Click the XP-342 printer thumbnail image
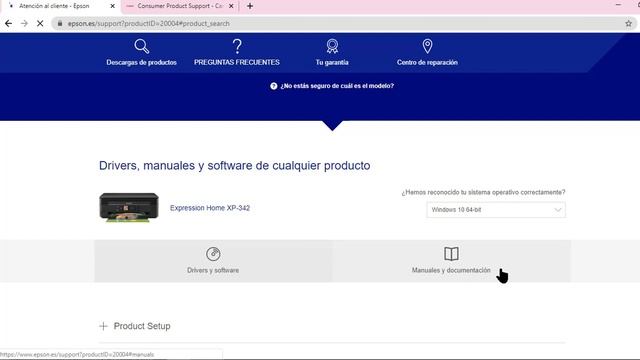Image resolution: width=640 pixels, height=360 pixels. pyautogui.click(x=129, y=207)
